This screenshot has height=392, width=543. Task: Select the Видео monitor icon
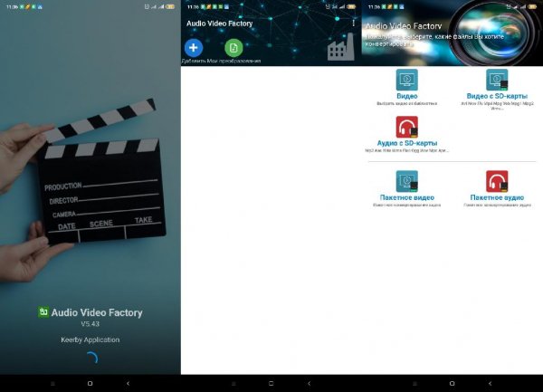[407, 80]
